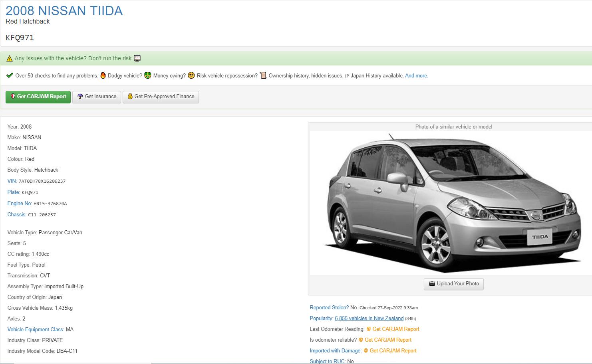Open the Vehicle Equipment Class link

point(36,330)
